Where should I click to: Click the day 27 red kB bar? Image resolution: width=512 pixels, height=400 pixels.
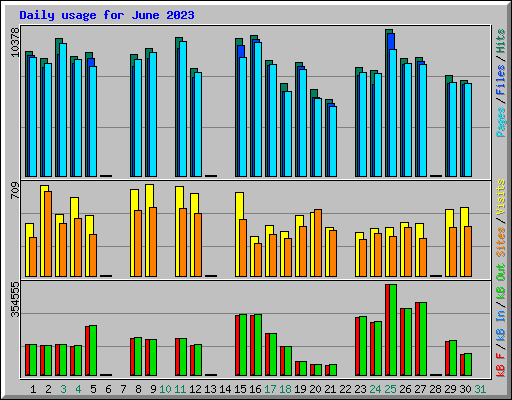click(x=417, y=339)
